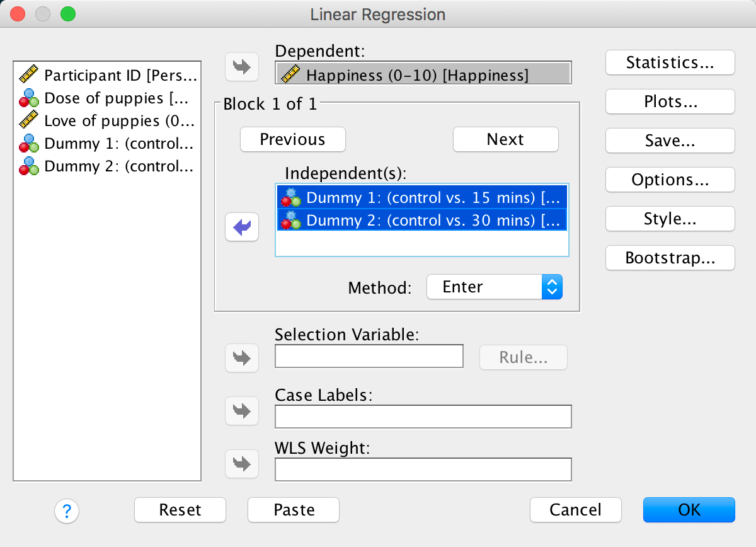756x547 pixels.
Task: Click the arrow button beside Case Labels
Action: click(x=242, y=411)
